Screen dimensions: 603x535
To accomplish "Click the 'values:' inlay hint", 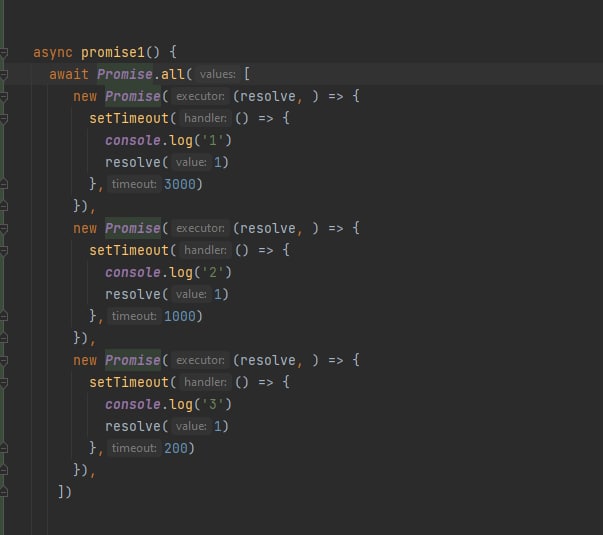I will point(218,74).
